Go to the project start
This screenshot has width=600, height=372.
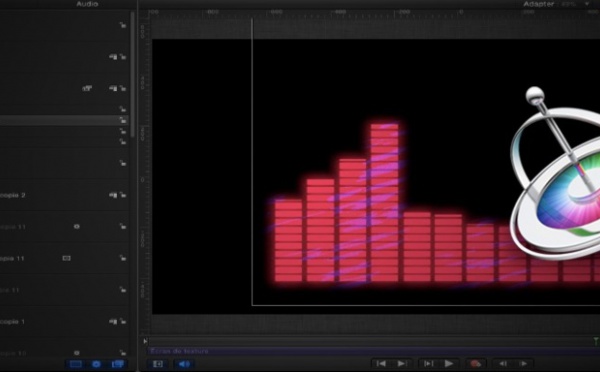[381, 364]
